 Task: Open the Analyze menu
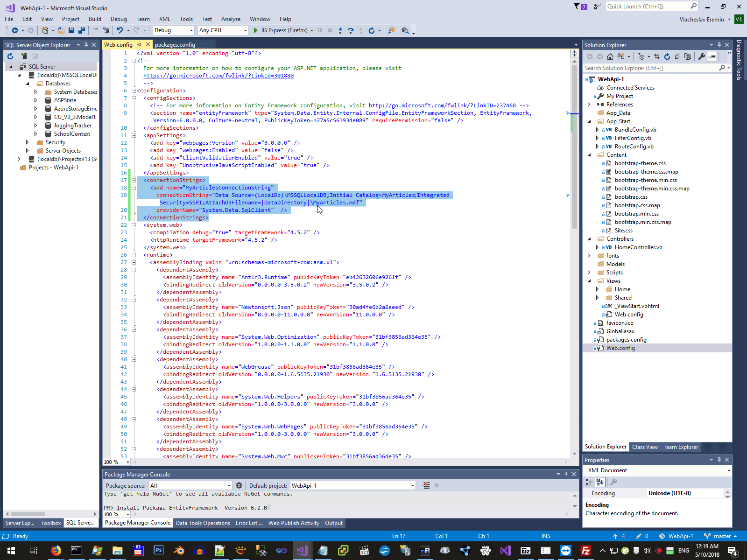(231, 19)
